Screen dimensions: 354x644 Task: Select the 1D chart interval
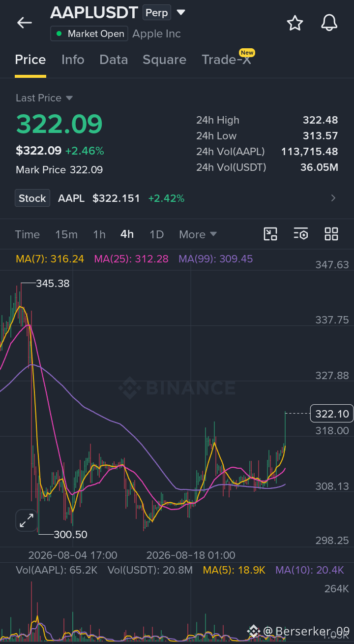(x=156, y=234)
